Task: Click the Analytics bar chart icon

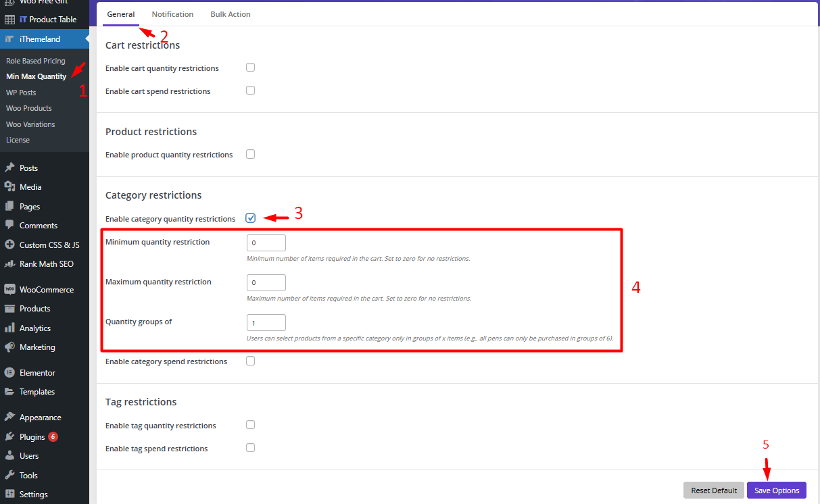Action: click(9, 328)
